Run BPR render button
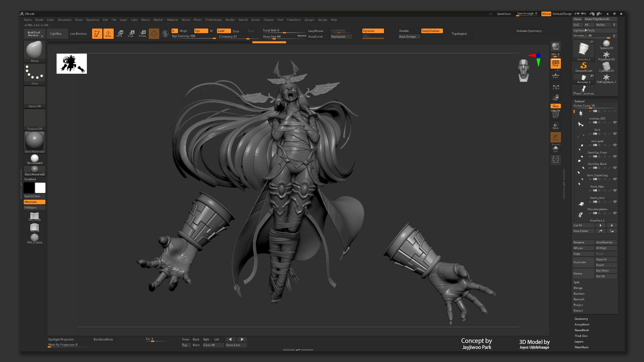This screenshot has width=644, height=362. pyautogui.click(x=555, y=46)
